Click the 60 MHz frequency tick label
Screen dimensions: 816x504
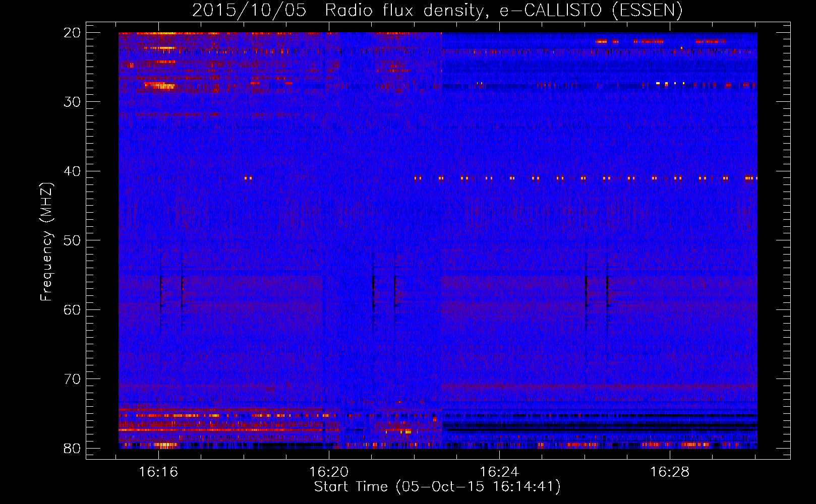click(x=72, y=309)
